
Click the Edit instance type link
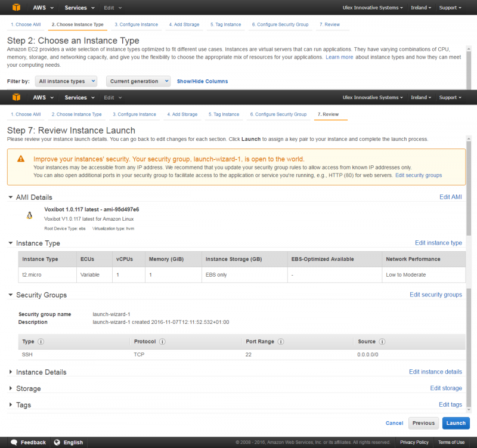click(438, 243)
